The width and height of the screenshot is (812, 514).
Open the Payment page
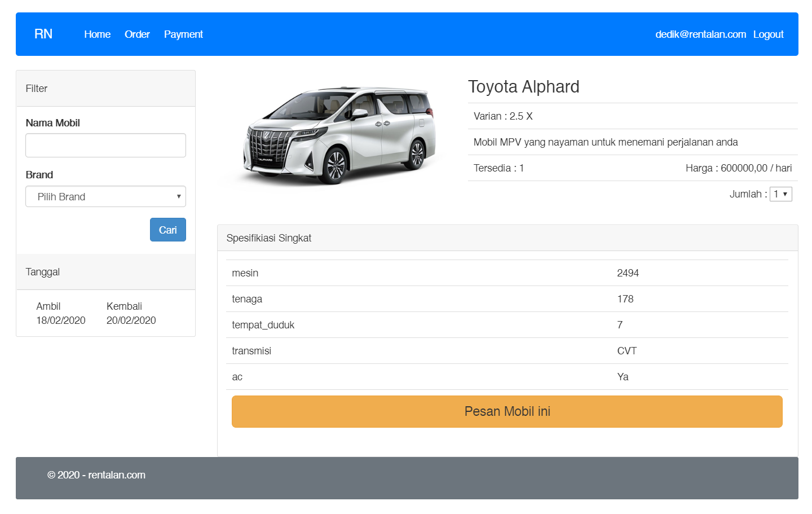[183, 34]
